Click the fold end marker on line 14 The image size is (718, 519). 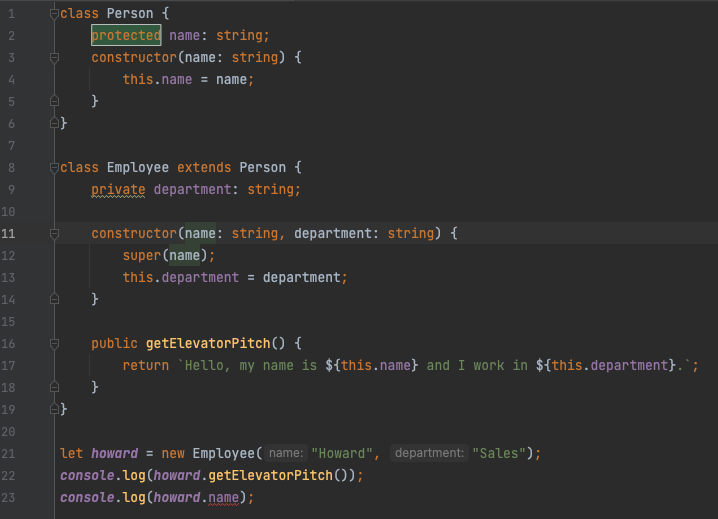point(54,299)
